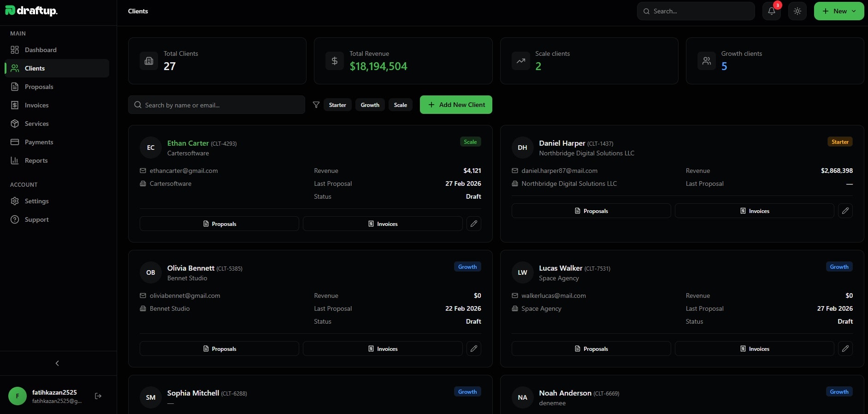868x414 pixels.
Task: Edit Olivia Bennett with pencil icon
Action: point(474,349)
